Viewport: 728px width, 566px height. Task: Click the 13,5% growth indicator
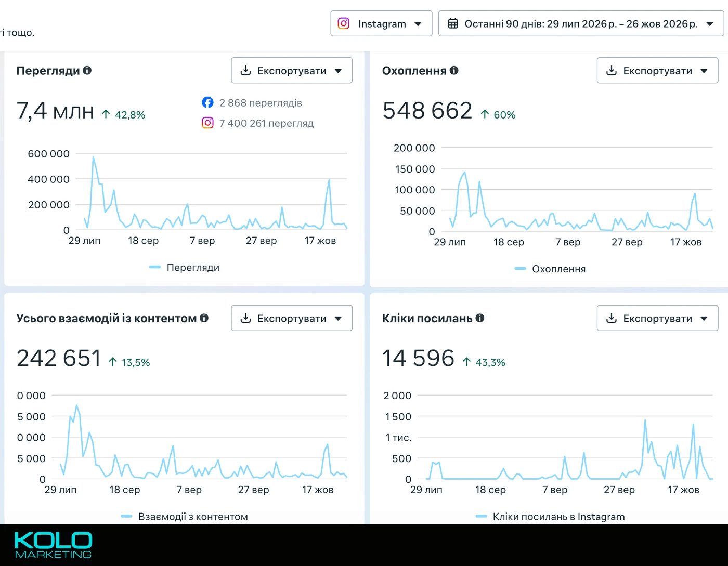pyautogui.click(x=129, y=362)
